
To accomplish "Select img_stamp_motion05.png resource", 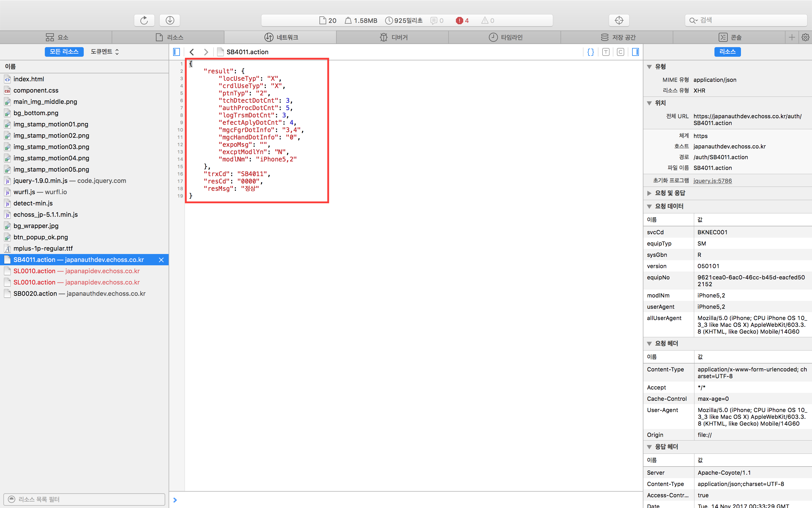I will [x=84, y=169].
